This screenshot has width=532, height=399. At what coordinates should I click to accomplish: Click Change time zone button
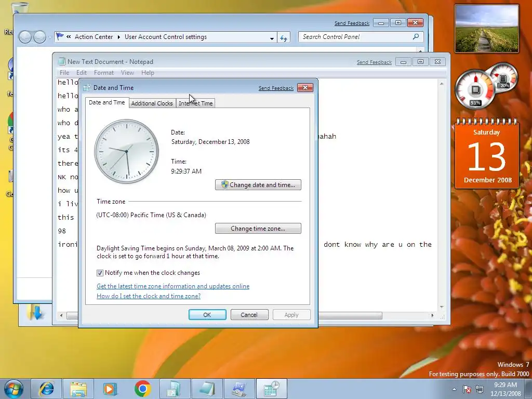[x=258, y=229]
